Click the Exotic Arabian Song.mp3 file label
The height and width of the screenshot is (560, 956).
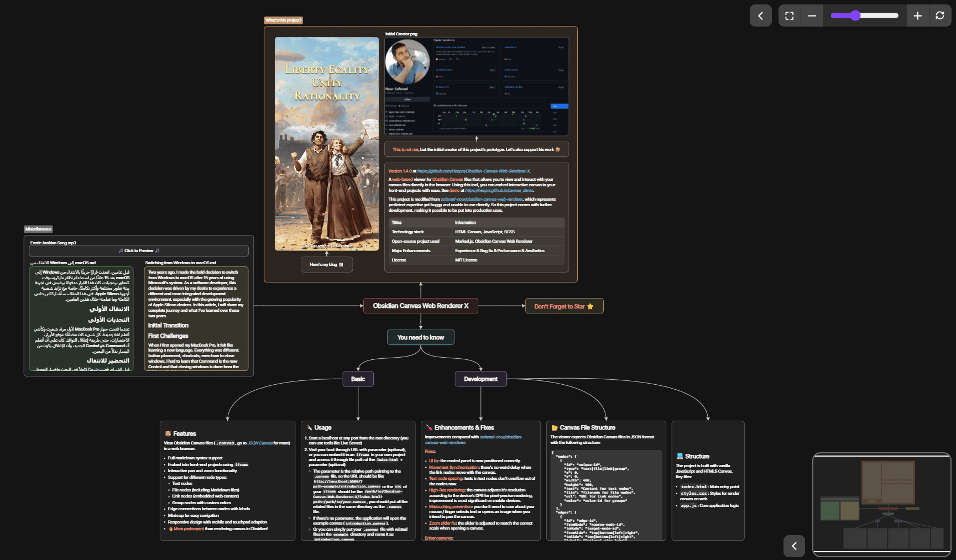[x=53, y=243]
